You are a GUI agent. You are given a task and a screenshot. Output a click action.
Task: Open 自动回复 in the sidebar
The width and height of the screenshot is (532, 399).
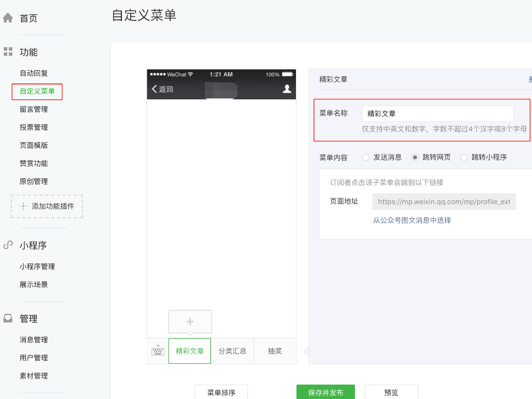click(34, 73)
